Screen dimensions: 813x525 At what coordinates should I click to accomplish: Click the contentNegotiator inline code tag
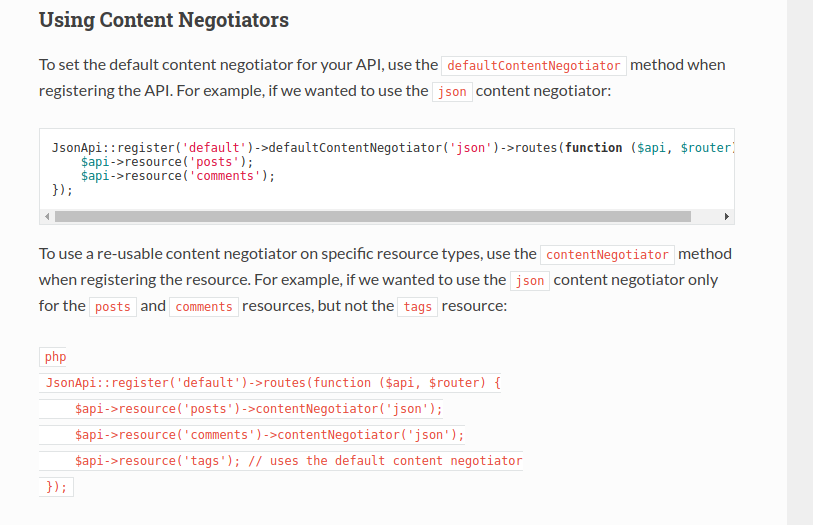607,255
